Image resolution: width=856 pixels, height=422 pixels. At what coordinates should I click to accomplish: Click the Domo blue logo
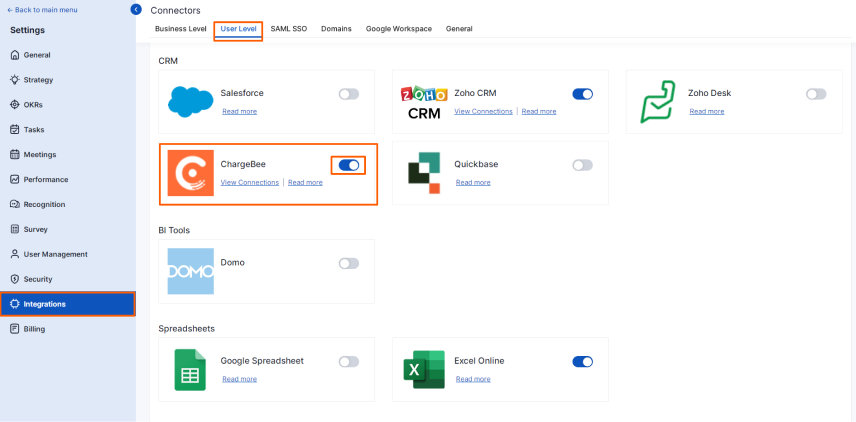coord(191,271)
